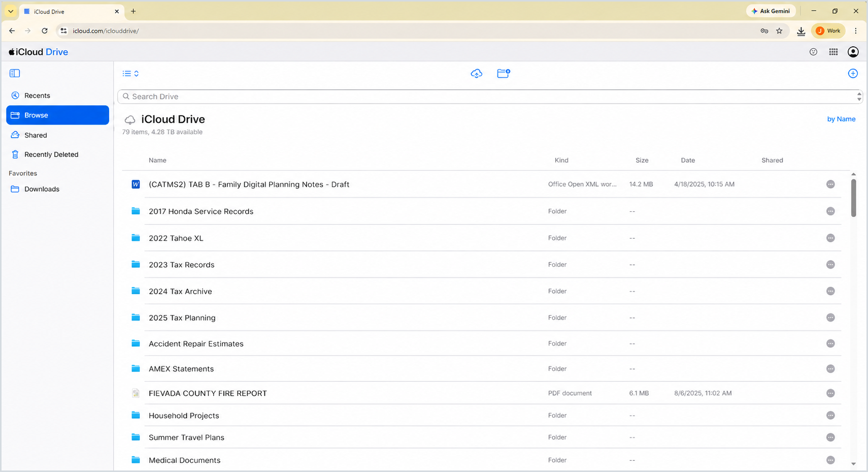Screen dimensions: 868x472
Task: Select the 2023 Tax Records folder name
Action: point(181,265)
